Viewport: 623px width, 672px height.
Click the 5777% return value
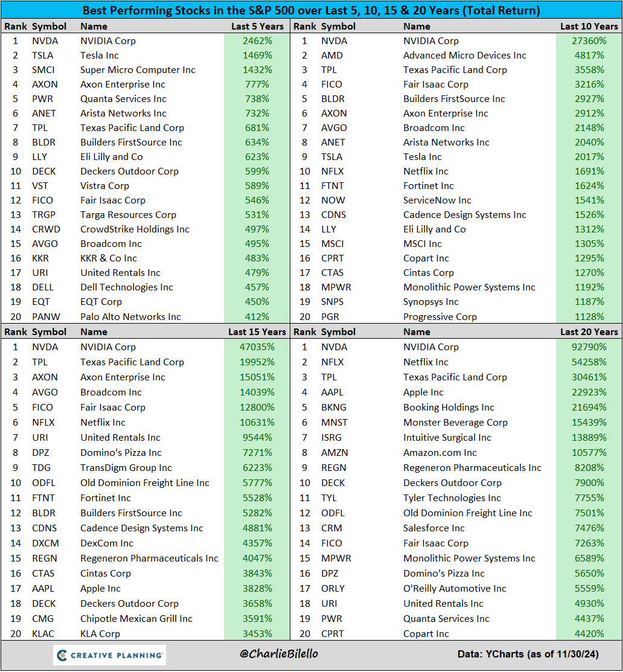pyautogui.click(x=257, y=482)
